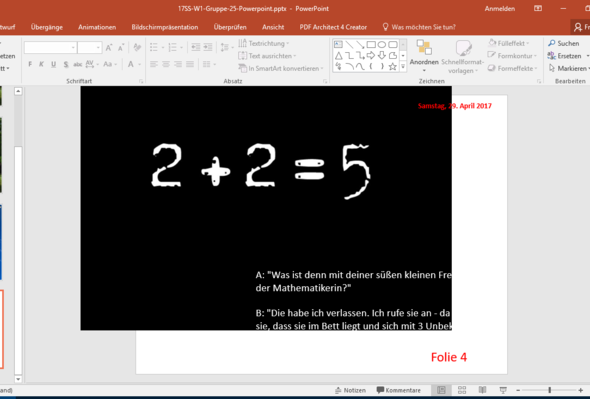Select the straight line shape
590x399 pixels.
point(350,44)
